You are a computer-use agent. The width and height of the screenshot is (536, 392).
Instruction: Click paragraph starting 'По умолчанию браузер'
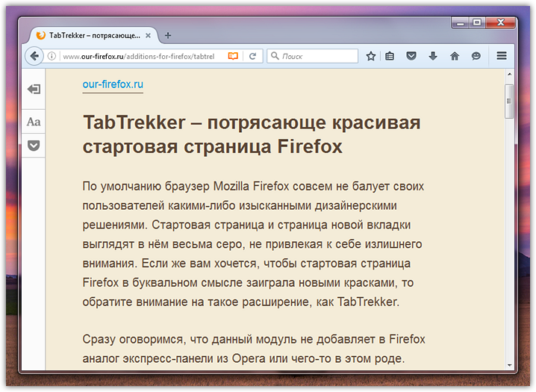tap(253, 244)
